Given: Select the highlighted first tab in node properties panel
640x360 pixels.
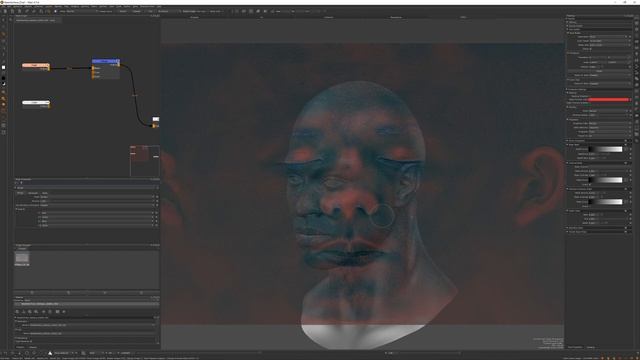Looking at the screenshot, I should click(x=20, y=193).
